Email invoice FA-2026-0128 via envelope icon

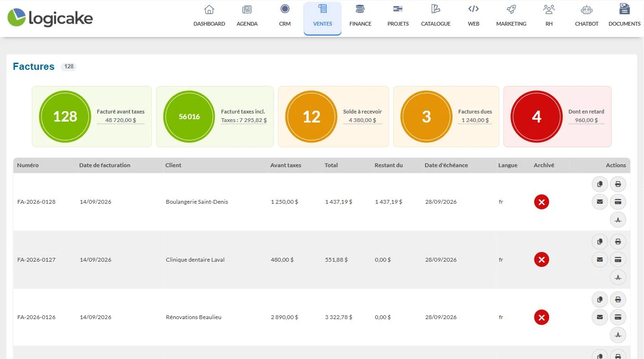(600, 202)
